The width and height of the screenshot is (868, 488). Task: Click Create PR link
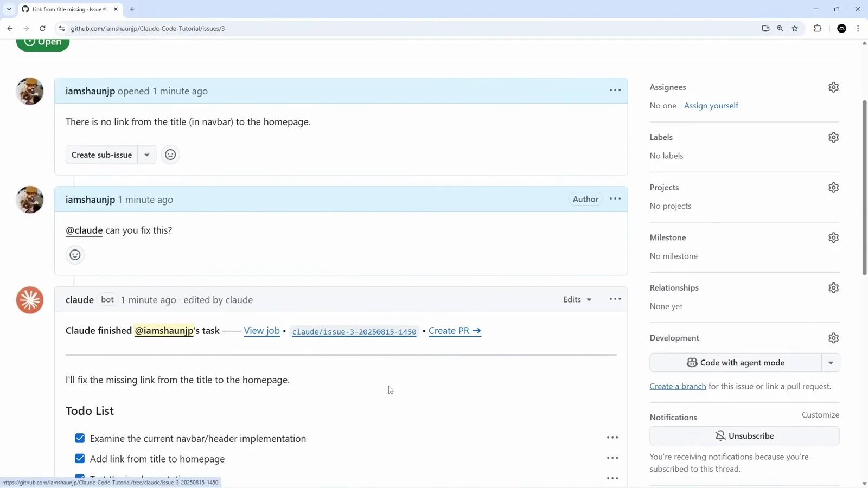[x=455, y=331]
